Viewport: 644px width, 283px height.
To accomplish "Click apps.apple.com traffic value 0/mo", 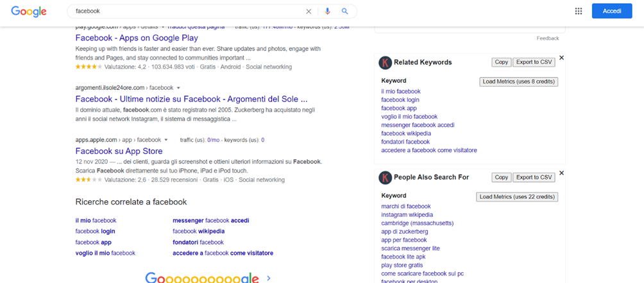I will (x=213, y=140).
